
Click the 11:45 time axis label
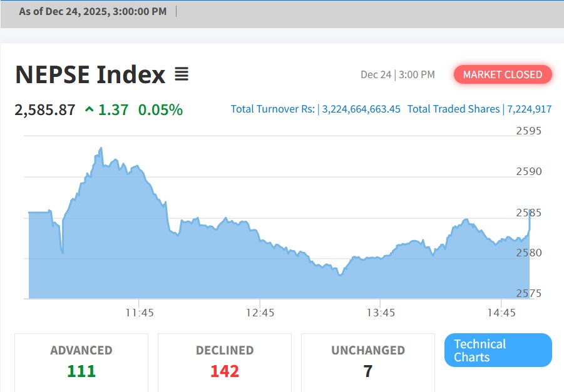[x=139, y=313]
